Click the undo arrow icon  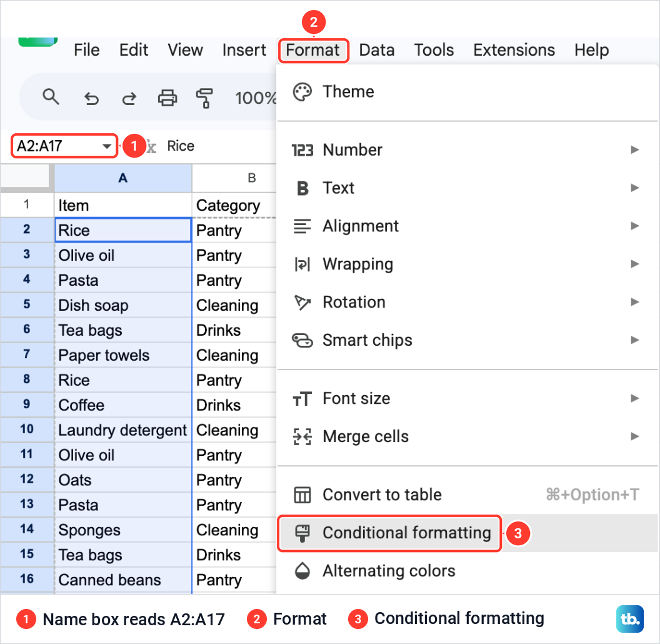[x=91, y=98]
